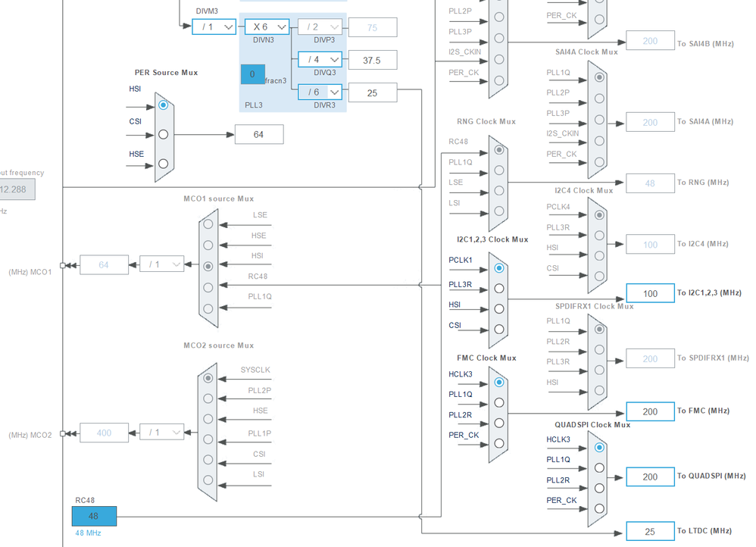Click PER Source Mux output value 64
Image resolution: width=756 pixels, height=547 pixels.
pyautogui.click(x=259, y=135)
